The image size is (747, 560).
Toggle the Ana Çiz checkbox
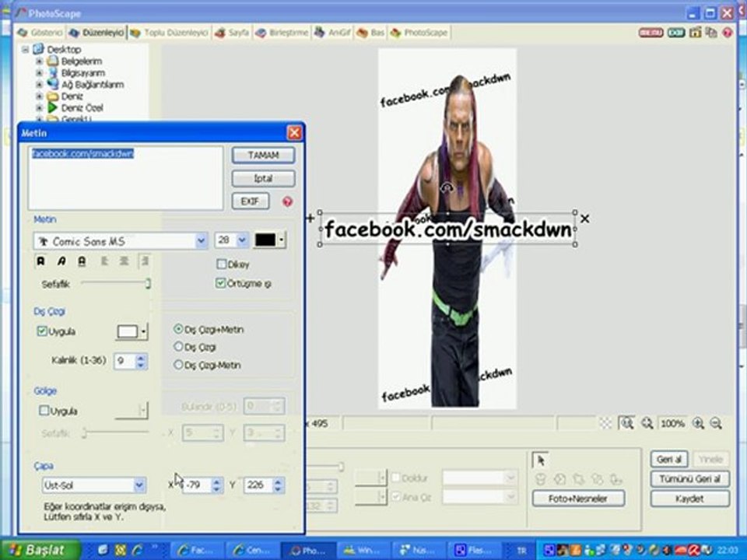tap(395, 497)
